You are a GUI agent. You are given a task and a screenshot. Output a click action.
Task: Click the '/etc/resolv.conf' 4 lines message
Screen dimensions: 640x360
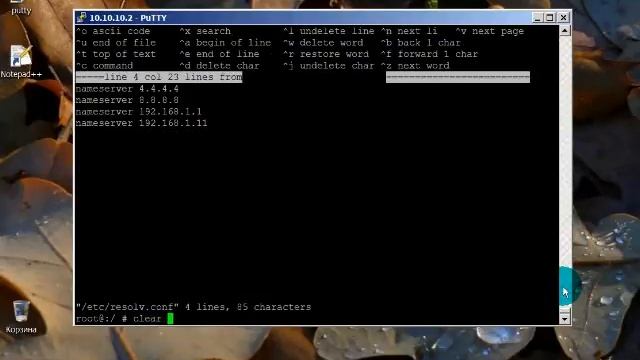pos(193,307)
